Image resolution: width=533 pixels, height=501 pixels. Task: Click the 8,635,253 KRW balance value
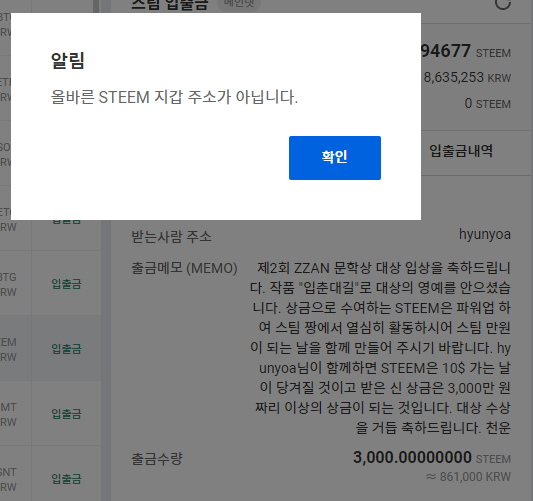(x=467, y=77)
